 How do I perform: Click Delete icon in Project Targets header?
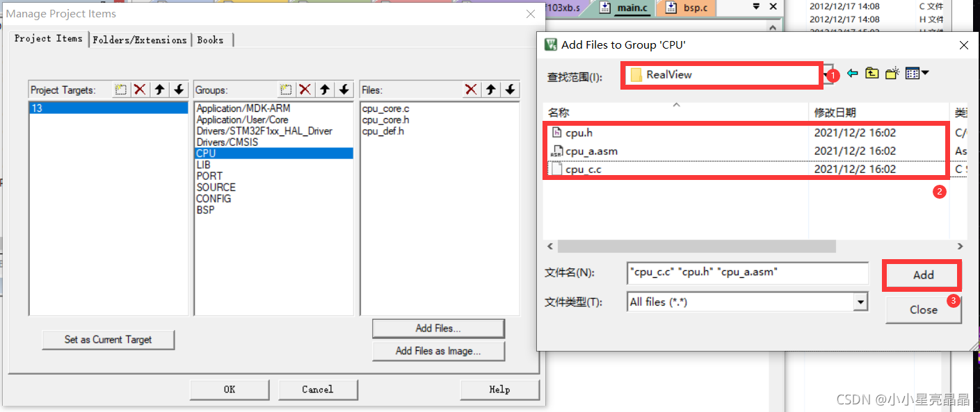click(140, 90)
